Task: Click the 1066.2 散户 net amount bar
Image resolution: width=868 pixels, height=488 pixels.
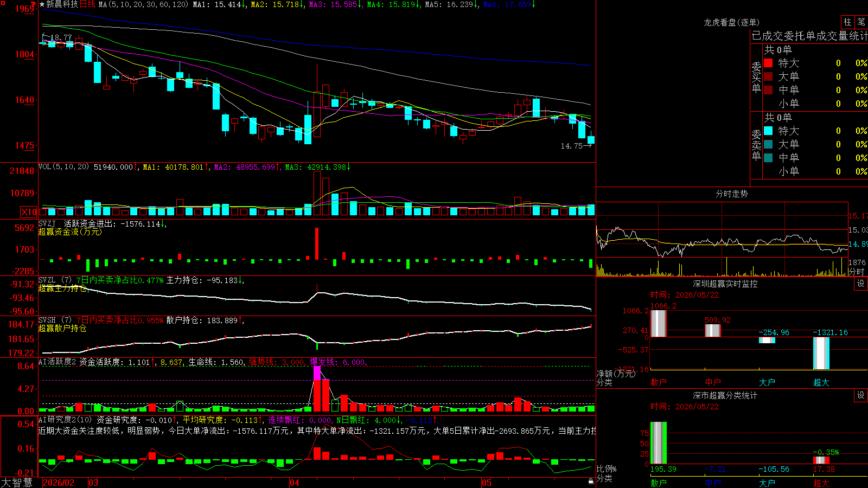Action: coord(659,324)
